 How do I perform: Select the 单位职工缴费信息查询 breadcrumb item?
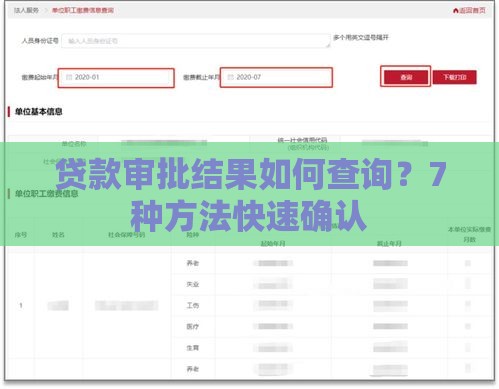[83, 10]
